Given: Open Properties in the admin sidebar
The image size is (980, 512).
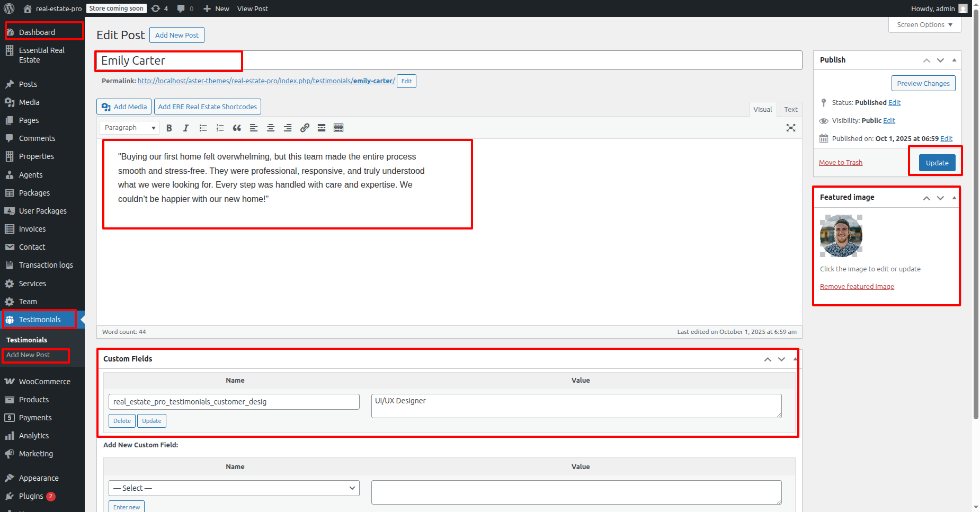Looking at the screenshot, I should point(36,156).
